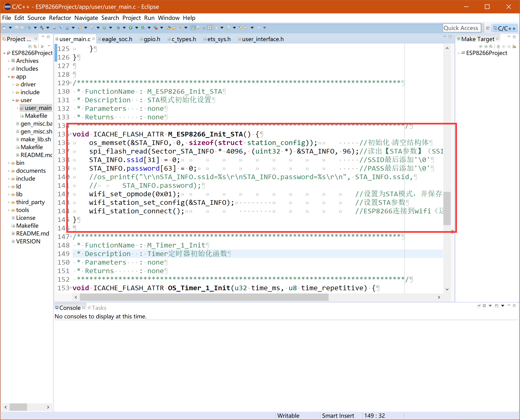Click the Open Perspective icon

pyautogui.click(x=488, y=28)
